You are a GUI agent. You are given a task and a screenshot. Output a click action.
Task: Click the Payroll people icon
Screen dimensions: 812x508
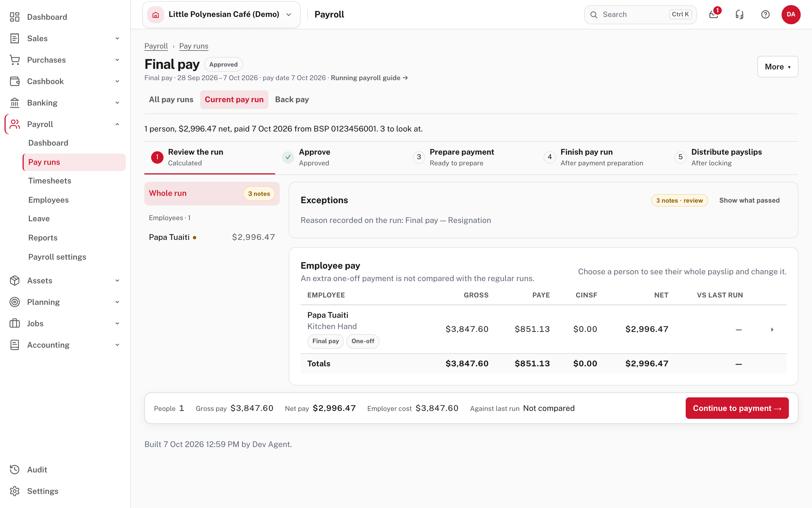(x=14, y=124)
